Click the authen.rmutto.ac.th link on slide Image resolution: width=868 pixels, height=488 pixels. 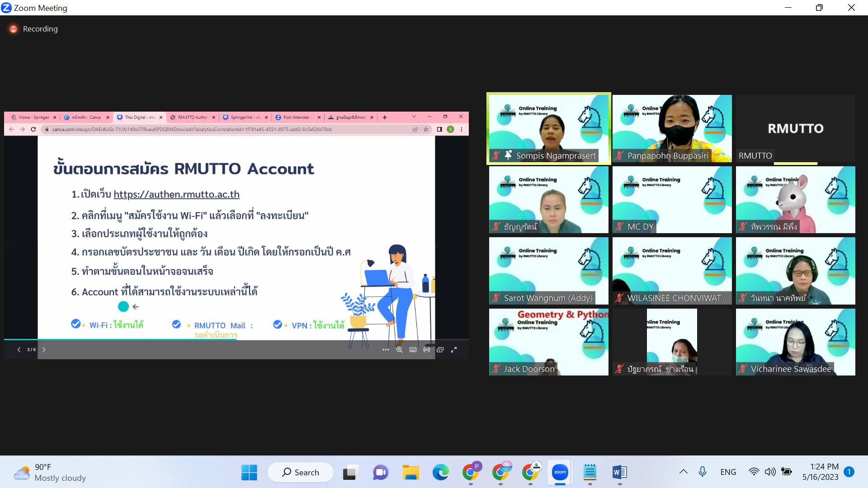tap(176, 194)
